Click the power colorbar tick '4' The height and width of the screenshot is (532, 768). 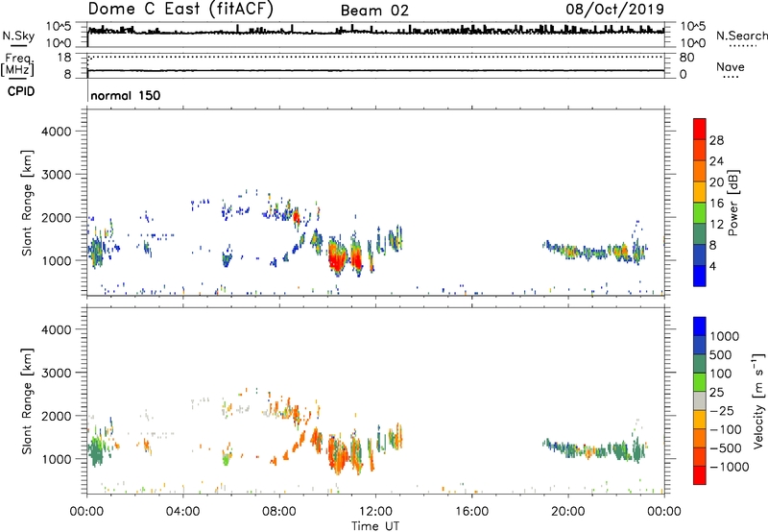(712, 266)
